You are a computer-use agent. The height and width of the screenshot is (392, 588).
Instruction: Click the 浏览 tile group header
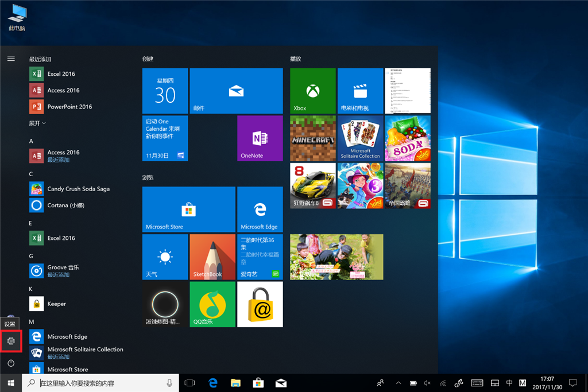pyautogui.click(x=148, y=178)
